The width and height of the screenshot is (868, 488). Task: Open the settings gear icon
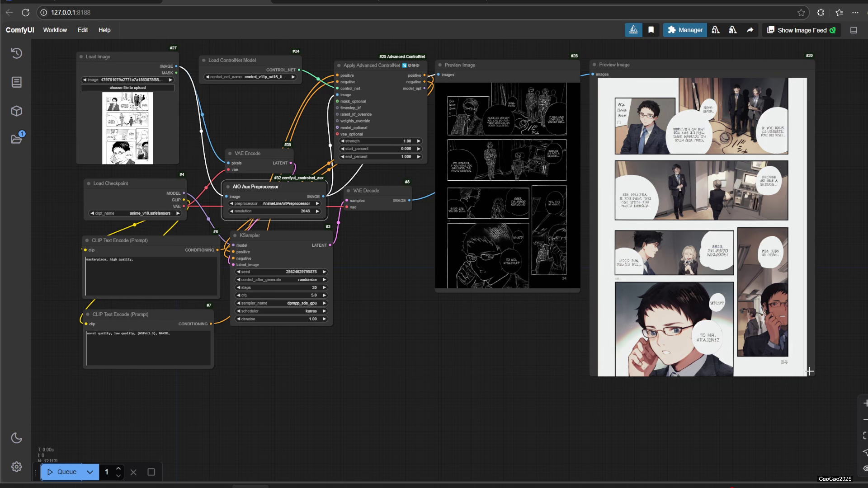point(17,467)
